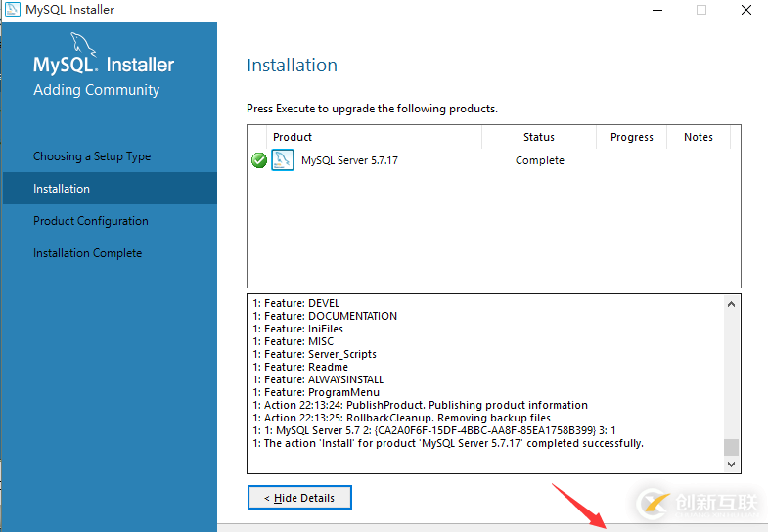Click the 'Feature: DOCUMENTATION' log line
This screenshot has width=768, height=532.
click(325, 316)
